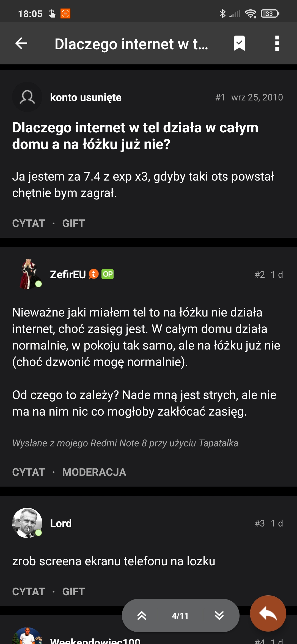
Task: Tap the orange Tapatalk badge beside ZefirEU
Action: [x=94, y=274]
